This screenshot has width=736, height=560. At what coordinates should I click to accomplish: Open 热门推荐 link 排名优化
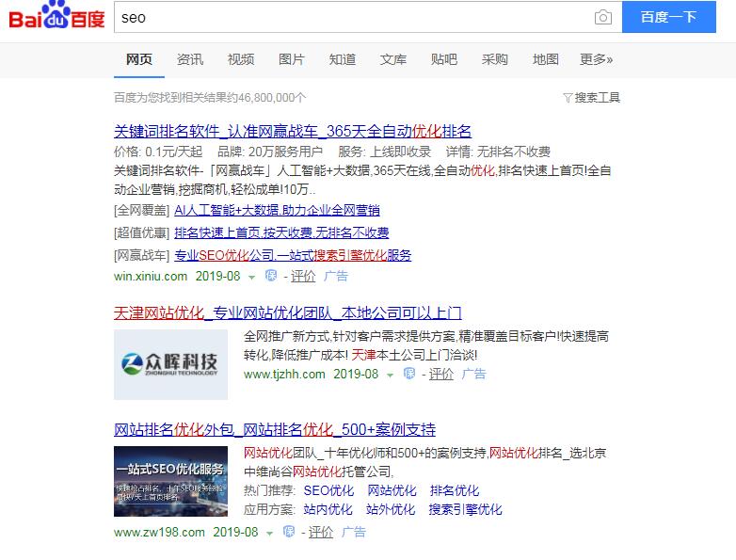pos(455,490)
